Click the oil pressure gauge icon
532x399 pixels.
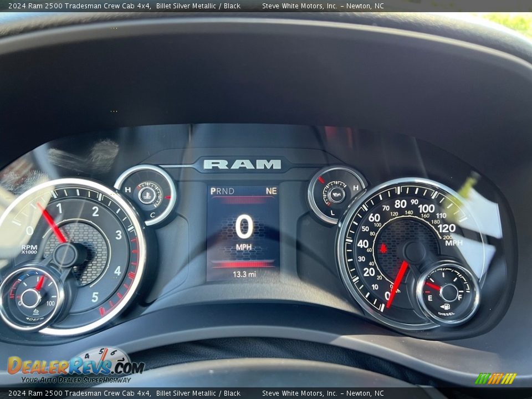pyautogui.click(x=337, y=195)
